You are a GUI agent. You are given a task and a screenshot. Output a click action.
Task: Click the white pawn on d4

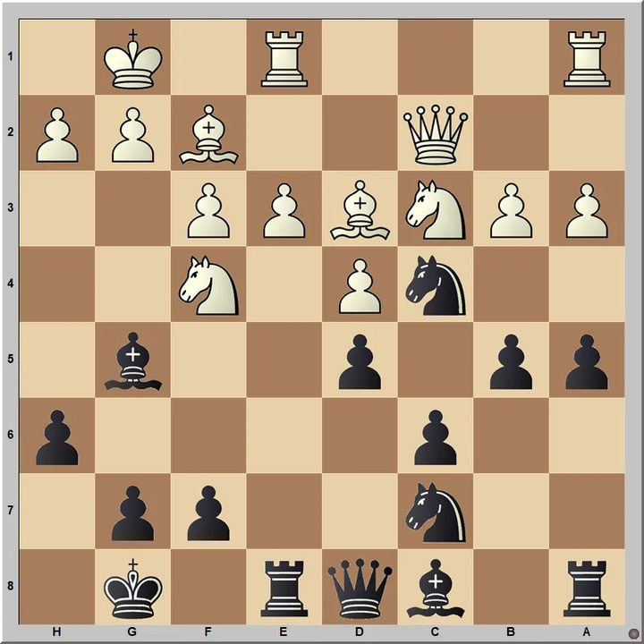[x=360, y=284]
